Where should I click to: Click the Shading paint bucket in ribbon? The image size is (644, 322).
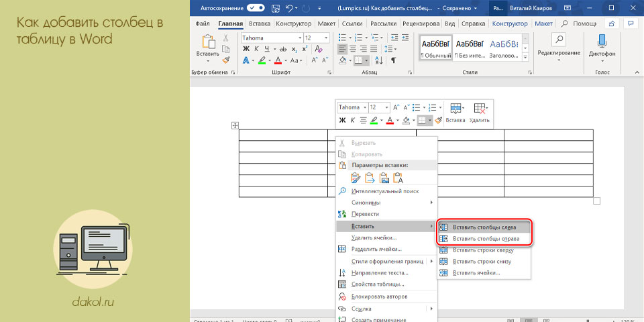(x=343, y=60)
